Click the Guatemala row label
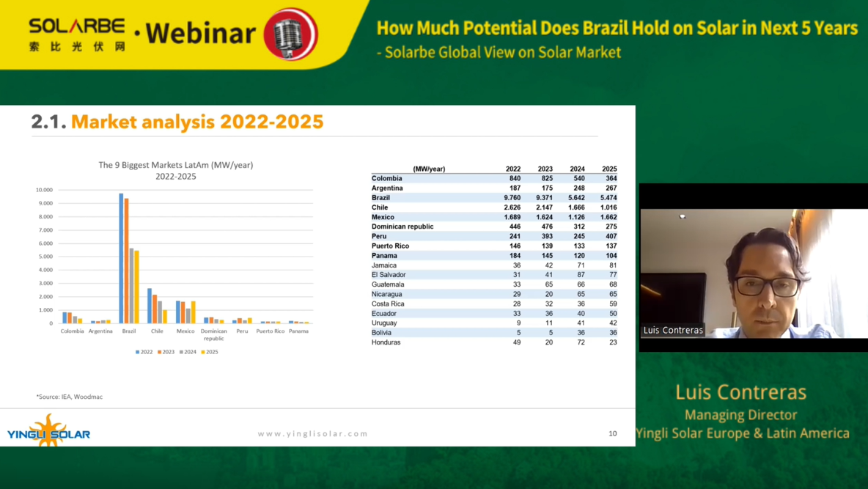Image resolution: width=868 pixels, height=489 pixels. pos(388,284)
